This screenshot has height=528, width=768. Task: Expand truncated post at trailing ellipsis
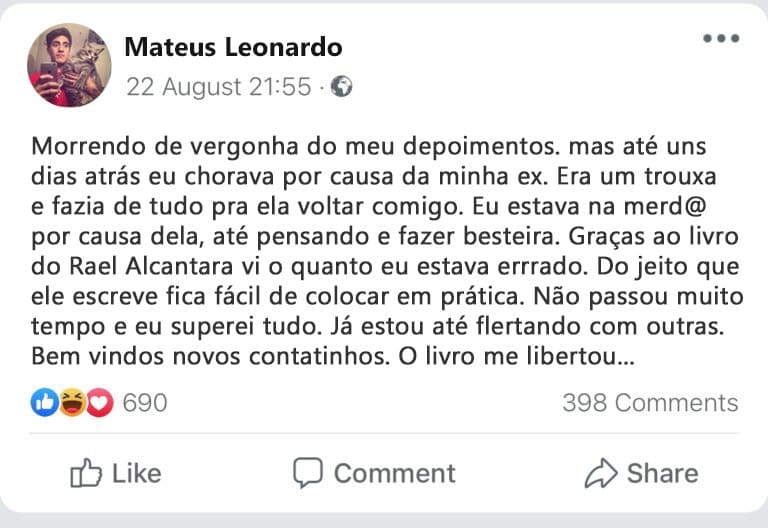(x=622, y=355)
